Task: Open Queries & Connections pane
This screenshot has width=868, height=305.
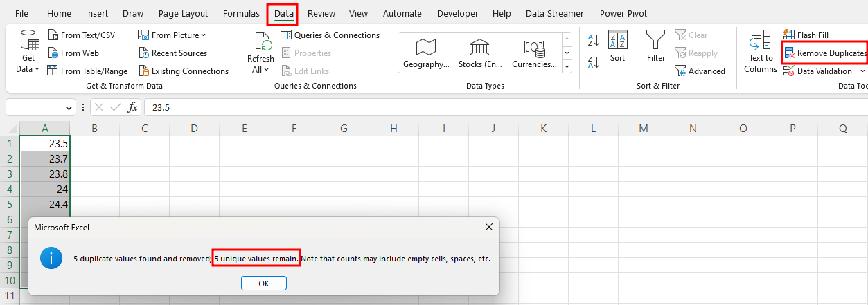Action: 330,35
